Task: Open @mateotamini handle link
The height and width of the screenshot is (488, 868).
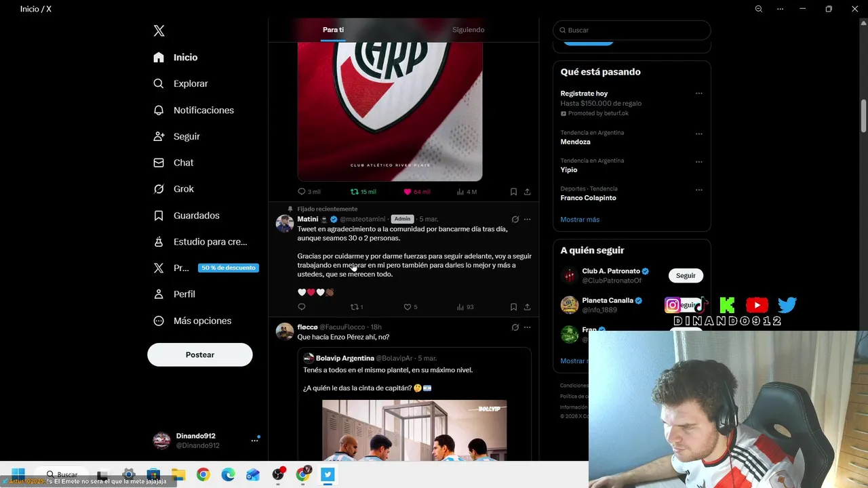Action: tap(362, 219)
